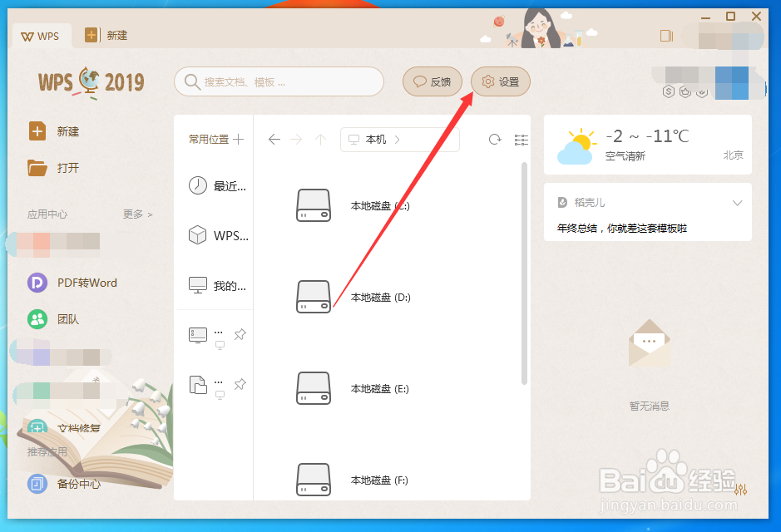
Task: Click the WPS 2019 logo
Action: click(91, 82)
